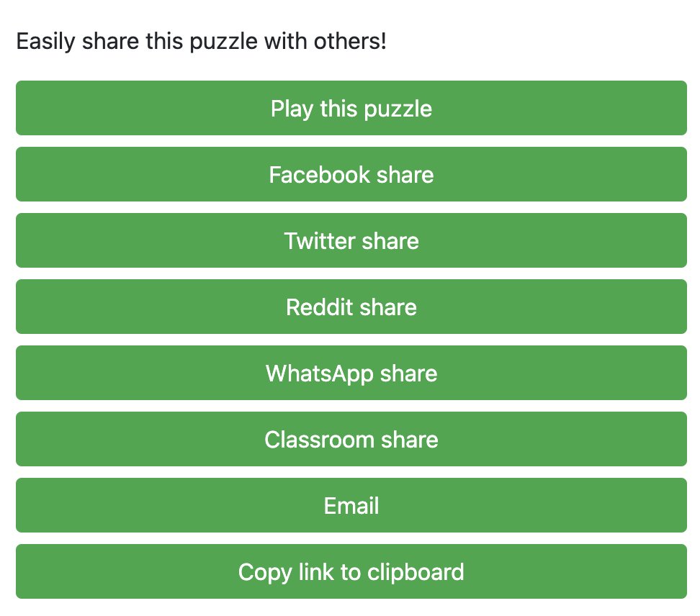Share this puzzle to Reddit

(x=351, y=307)
